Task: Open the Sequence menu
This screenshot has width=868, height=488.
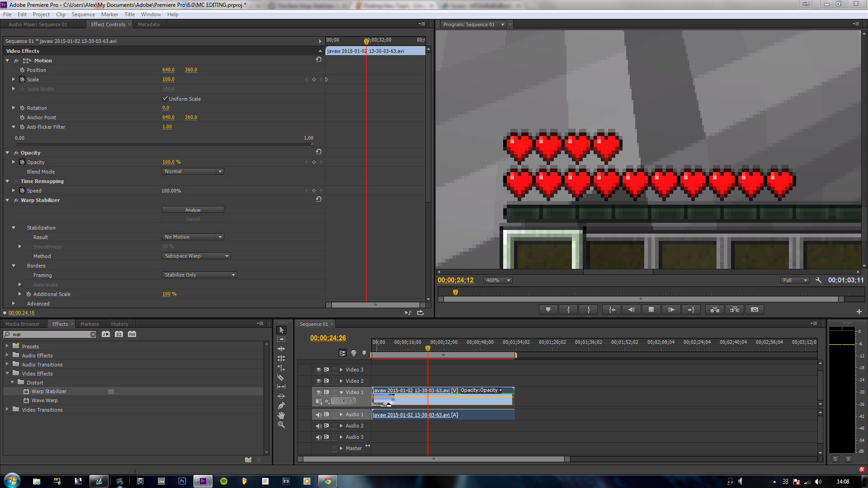Action: (x=83, y=14)
